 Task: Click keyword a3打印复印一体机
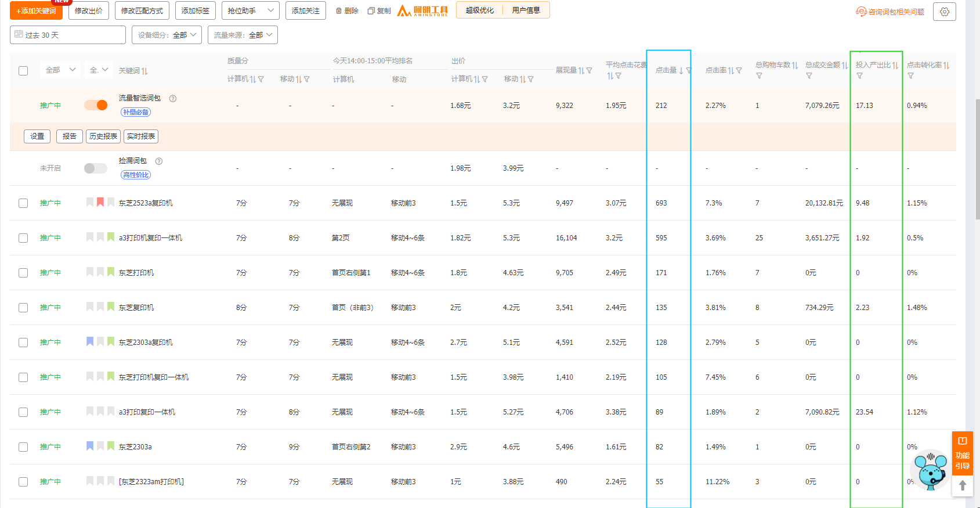(x=147, y=412)
